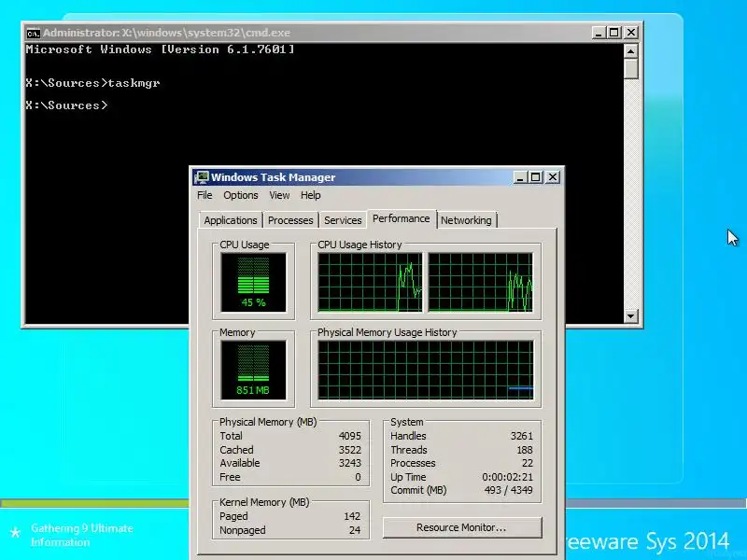
Task: Switch to the Networking tab
Action: [x=466, y=220]
